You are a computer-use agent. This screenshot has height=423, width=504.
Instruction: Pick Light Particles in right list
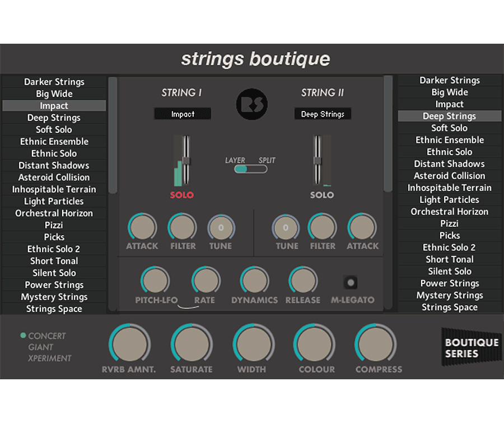click(449, 199)
